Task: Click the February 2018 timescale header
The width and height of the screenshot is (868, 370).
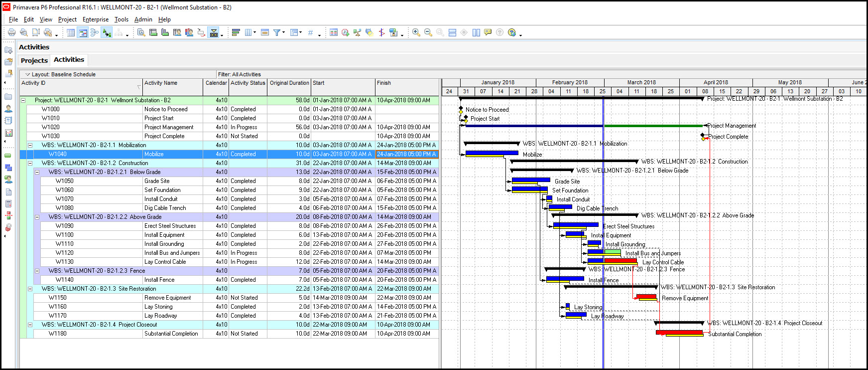Action: tap(570, 82)
